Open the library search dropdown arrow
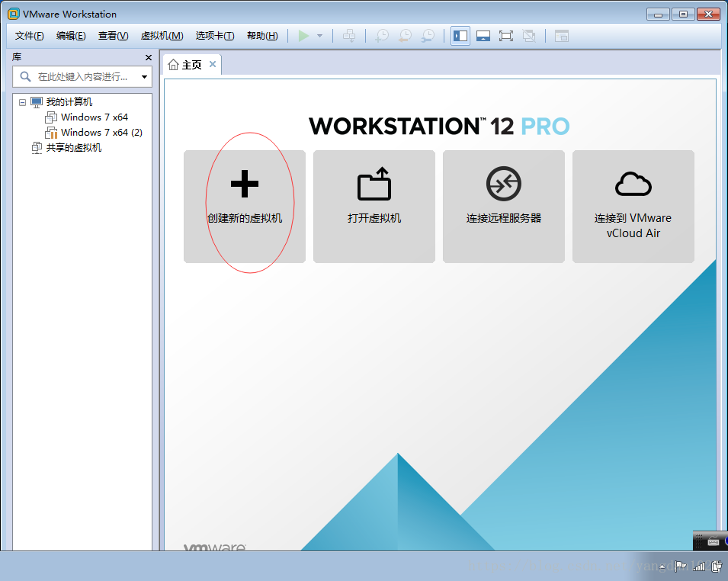Image resolution: width=728 pixels, height=581 pixels. point(144,77)
